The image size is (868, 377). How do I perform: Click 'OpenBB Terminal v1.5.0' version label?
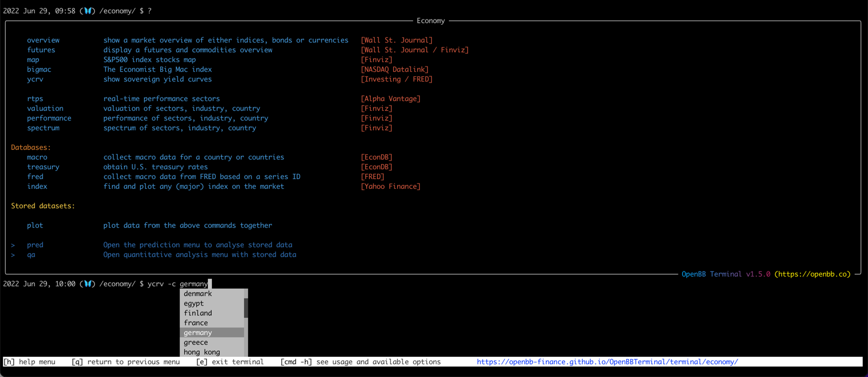pos(726,274)
